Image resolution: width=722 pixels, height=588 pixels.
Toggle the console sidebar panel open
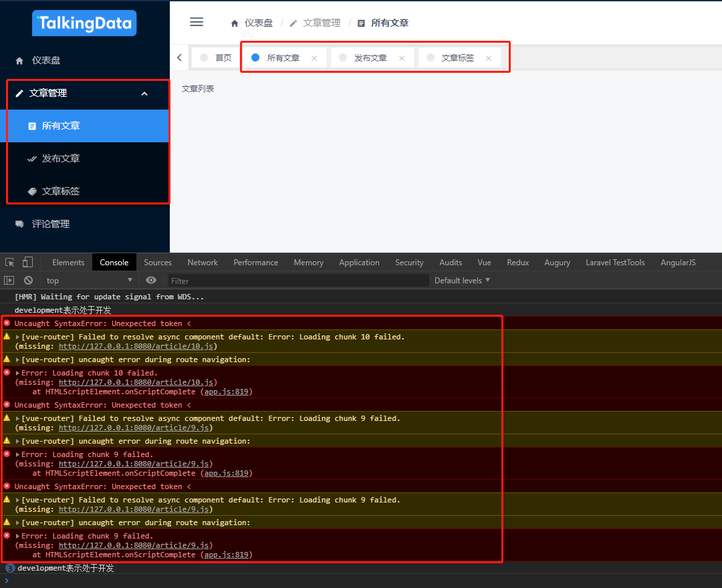[9, 280]
